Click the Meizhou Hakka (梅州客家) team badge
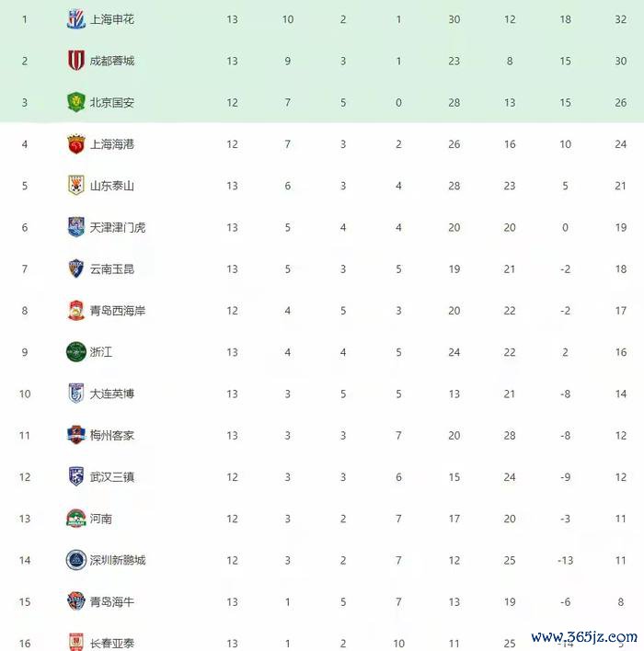 76,435
